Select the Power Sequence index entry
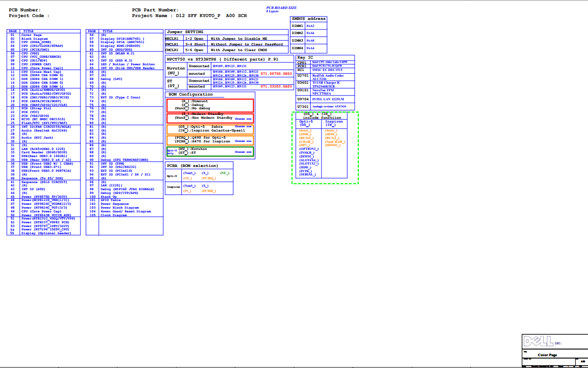Screen dimensions: 588x368 pyautogui.click(x=114, y=204)
